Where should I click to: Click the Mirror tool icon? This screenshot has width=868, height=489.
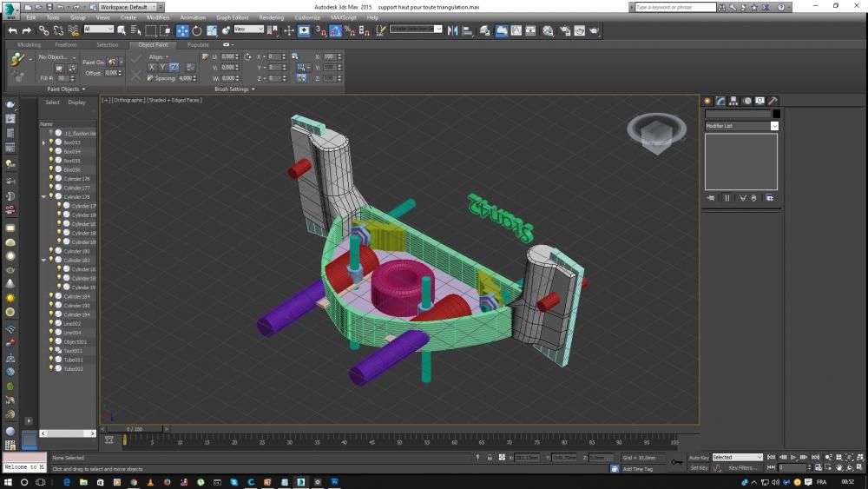(452, 30)
